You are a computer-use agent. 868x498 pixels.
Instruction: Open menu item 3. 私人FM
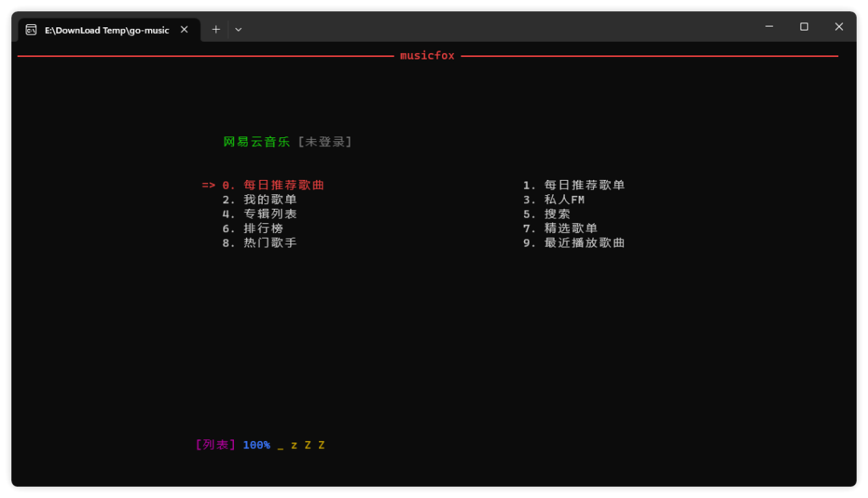(554, 199)
